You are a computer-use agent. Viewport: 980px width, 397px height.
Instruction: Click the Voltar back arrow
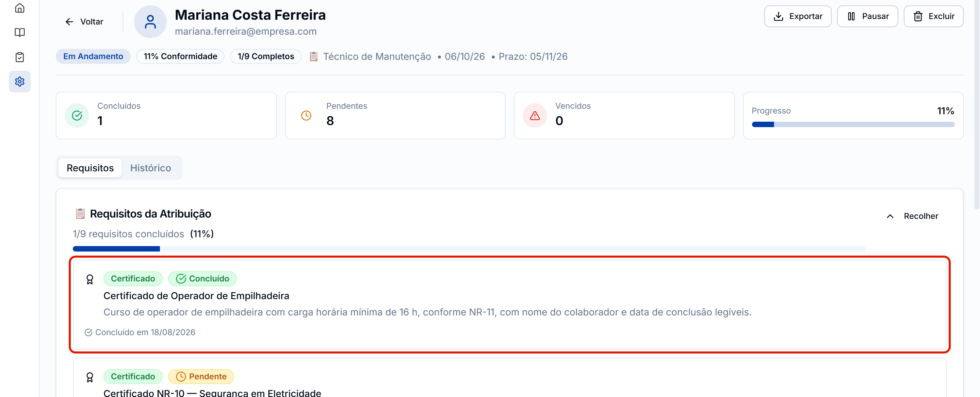pyautogui.click(x=84, y=22)
